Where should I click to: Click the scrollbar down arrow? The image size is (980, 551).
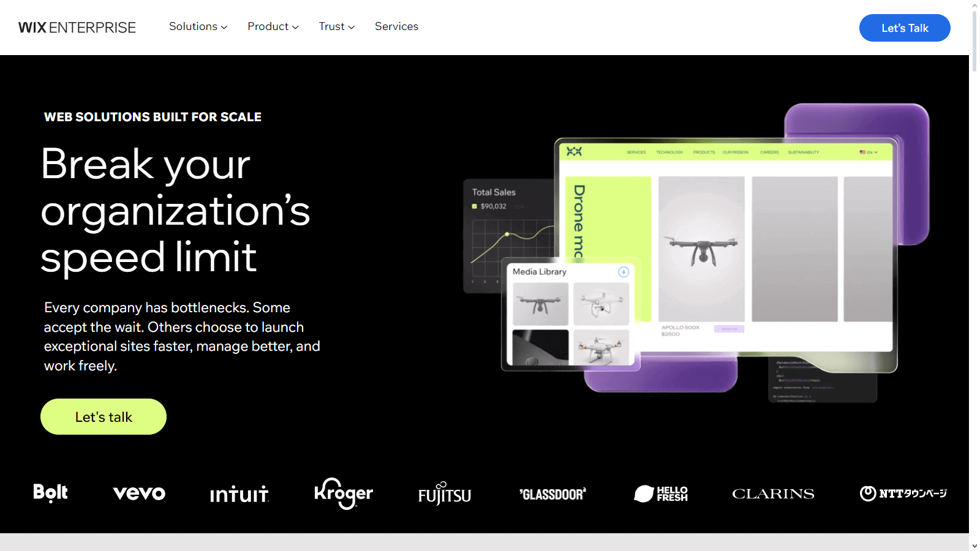tap(974, 545)
